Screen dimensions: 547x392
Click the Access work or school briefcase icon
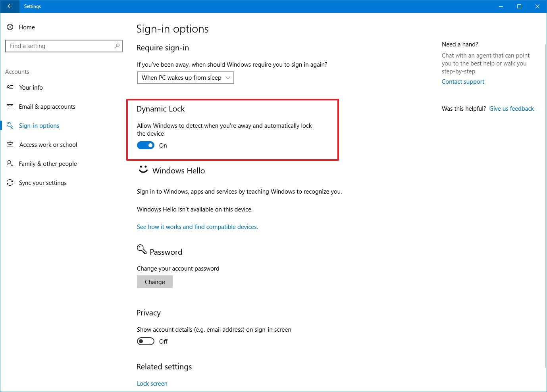[10, 144]
